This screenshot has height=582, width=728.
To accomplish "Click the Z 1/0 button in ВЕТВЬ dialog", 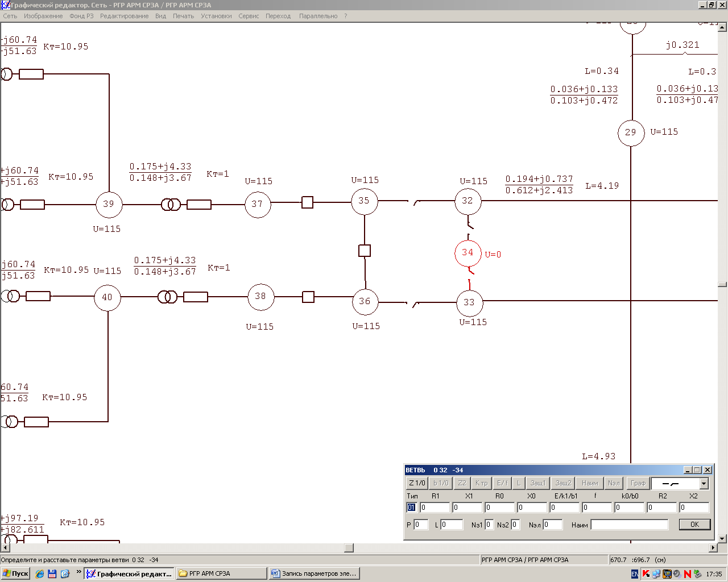I will click(417, 483).
